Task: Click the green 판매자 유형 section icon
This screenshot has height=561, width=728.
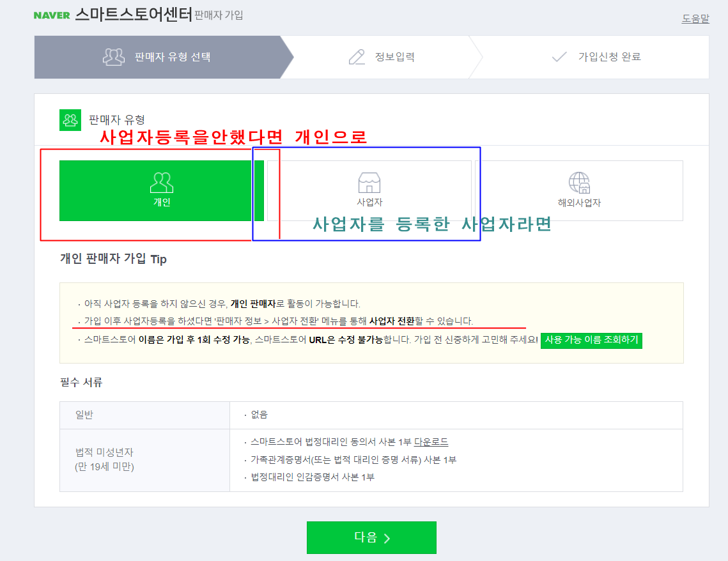Action: pos(70,120)
